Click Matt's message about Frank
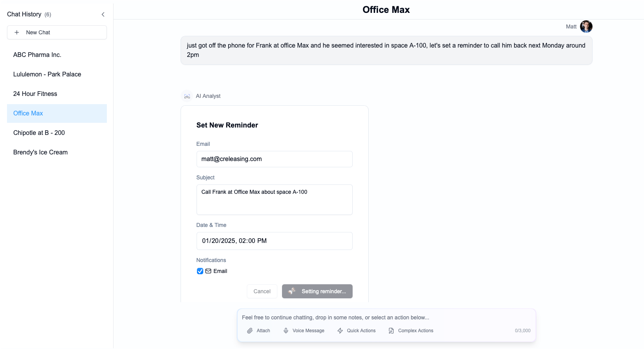 (x=386, y=50)
